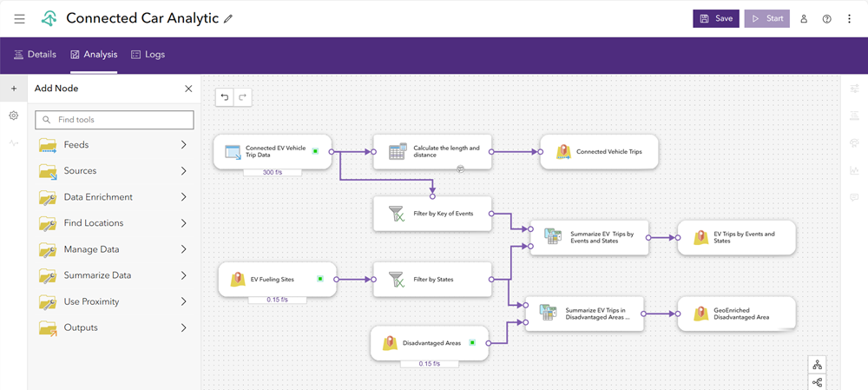This screenshot has height=390, width=868.
Task: Click the output port of Filter by States
Action: pyautogui.click(x=492, y=280)
